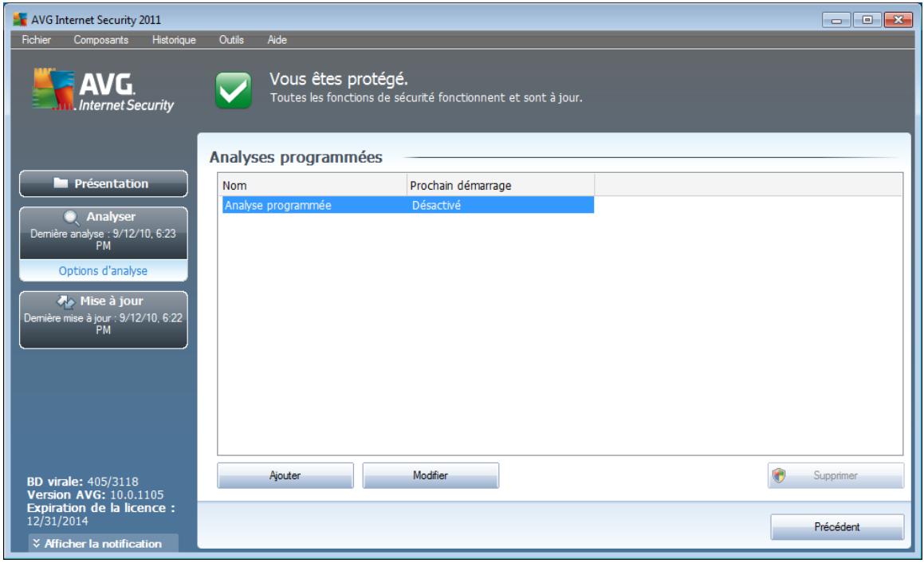Open the Aide menu
The width and height of the screenshot is (924, 563).
(277, 40)
